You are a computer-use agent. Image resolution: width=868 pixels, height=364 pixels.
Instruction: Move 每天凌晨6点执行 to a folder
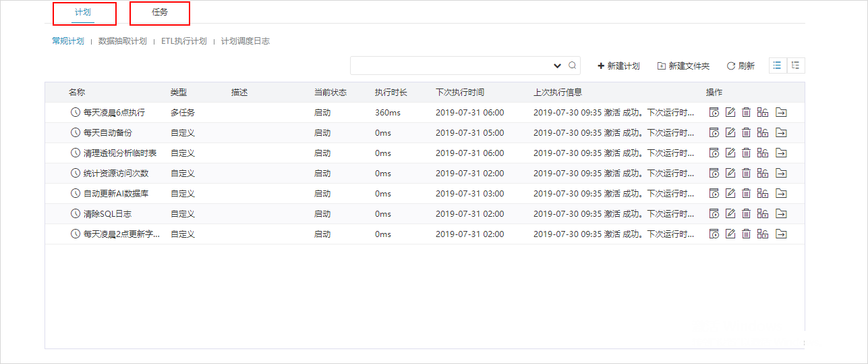(x=781, y=113)
